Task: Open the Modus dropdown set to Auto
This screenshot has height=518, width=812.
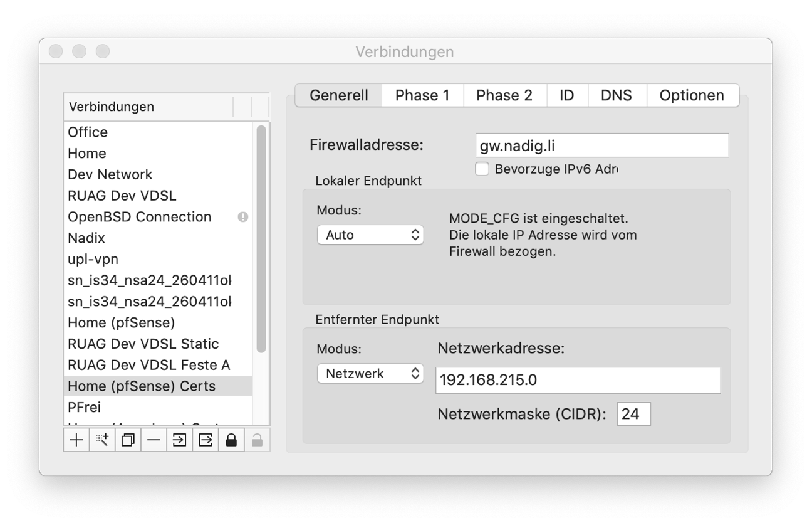Action: point(370,235)
